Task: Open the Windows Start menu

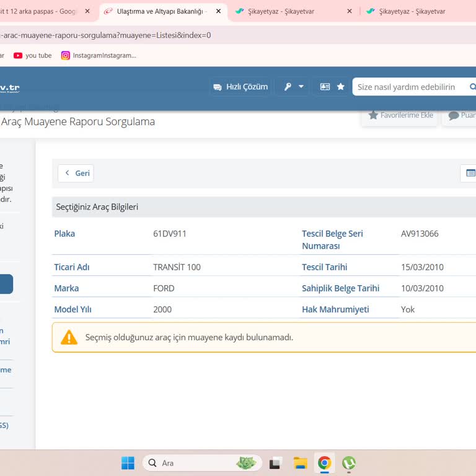Action: tap(128, 463)
